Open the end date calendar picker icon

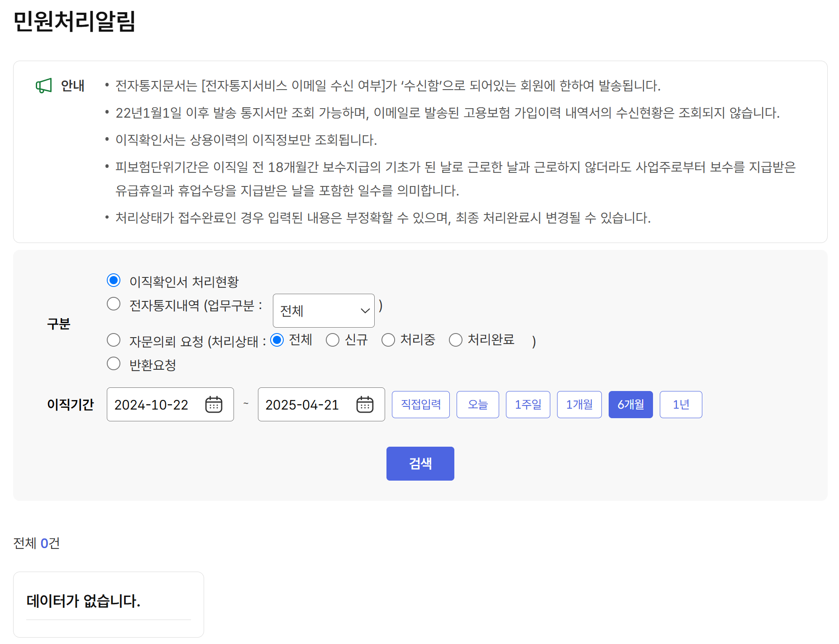(365, 404)
